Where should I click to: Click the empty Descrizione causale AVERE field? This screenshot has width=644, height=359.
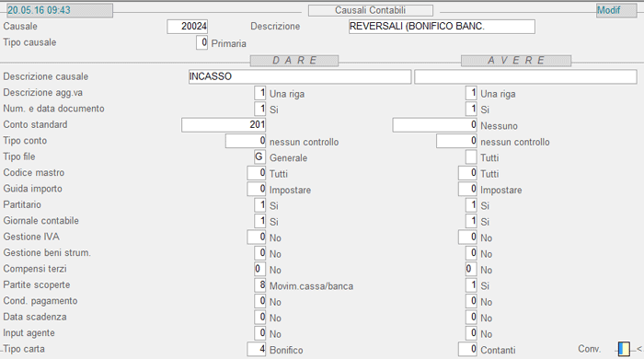525,76
